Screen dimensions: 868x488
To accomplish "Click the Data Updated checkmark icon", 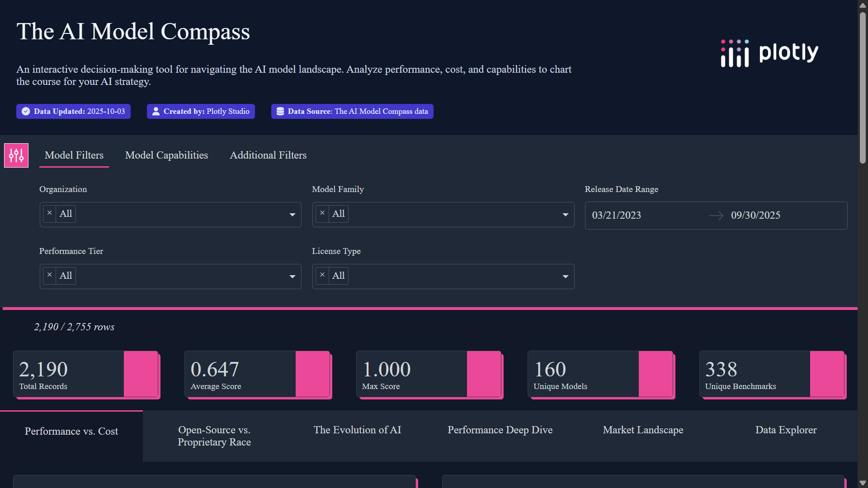I will pos(26,111).
